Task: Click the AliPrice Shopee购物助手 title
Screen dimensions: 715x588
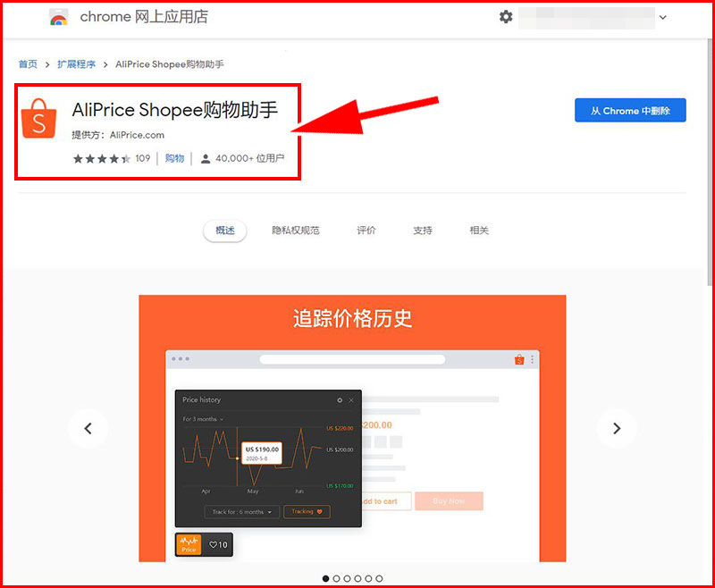Action: pyautogui.click(x=174, y=110)
